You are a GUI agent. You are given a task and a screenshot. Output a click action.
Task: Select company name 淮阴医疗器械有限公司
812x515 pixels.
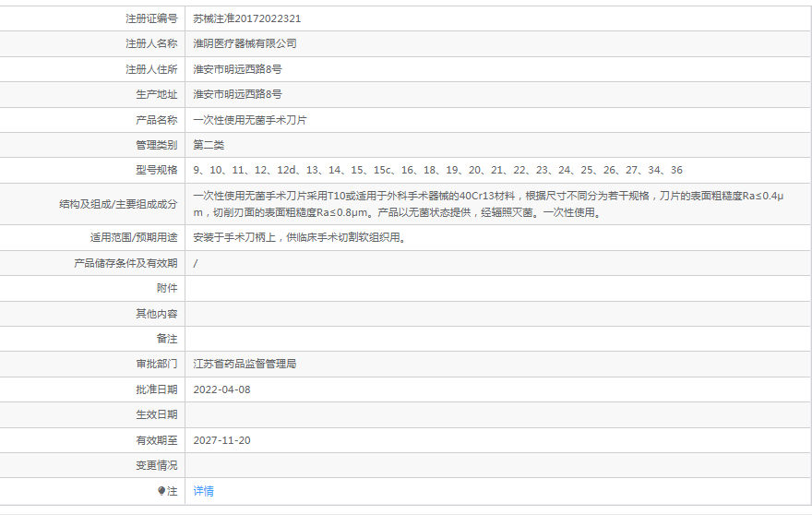click(245, 43)
